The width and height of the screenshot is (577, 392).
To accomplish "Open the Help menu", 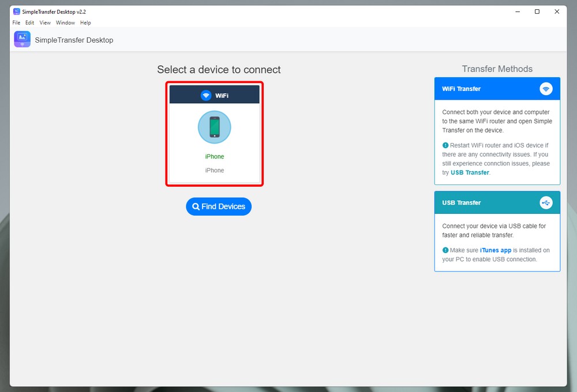I will tap(85, 23).
